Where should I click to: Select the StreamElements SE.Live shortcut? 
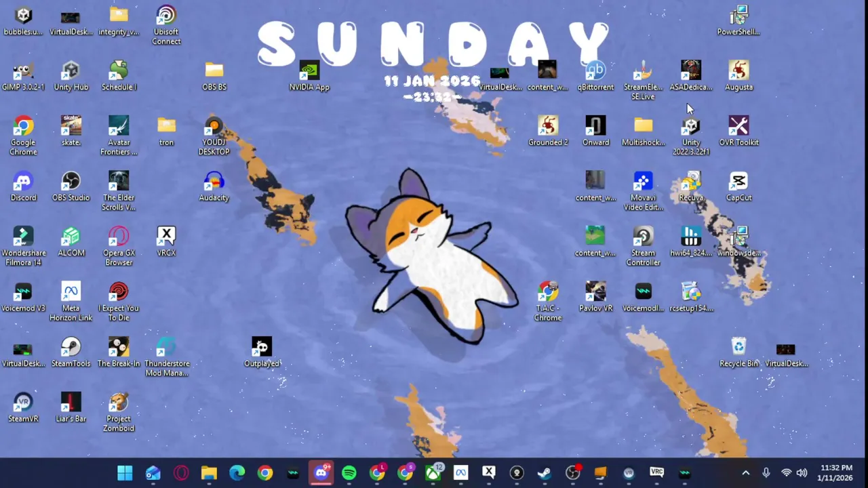coord(643,80)
